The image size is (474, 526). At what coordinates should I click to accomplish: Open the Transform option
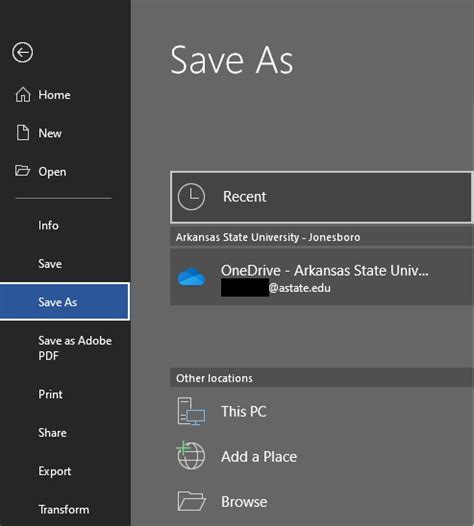[65, 510]
